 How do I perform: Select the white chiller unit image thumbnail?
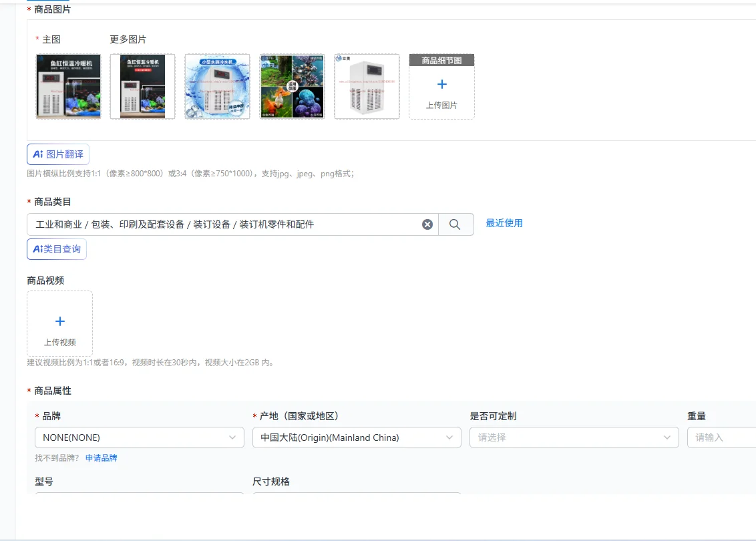pos(367,86)
